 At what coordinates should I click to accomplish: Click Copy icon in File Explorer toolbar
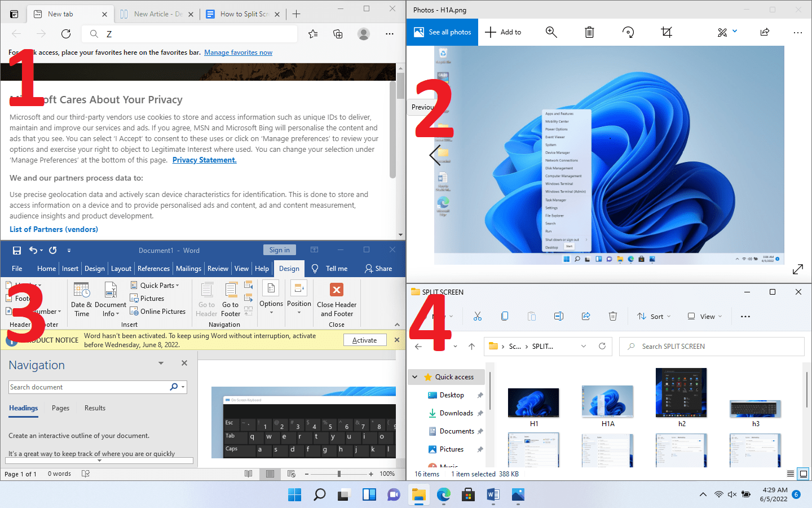tap(505, 316)
